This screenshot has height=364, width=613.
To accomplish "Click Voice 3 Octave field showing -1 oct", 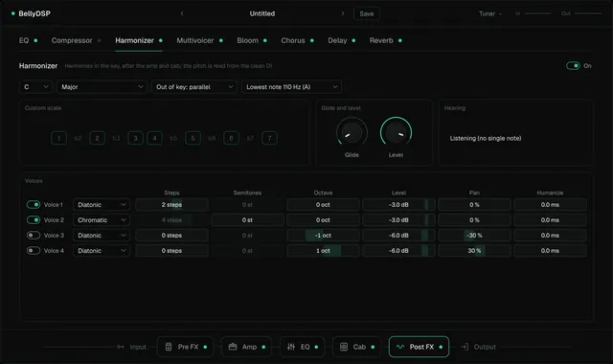I will click(323, 235).
